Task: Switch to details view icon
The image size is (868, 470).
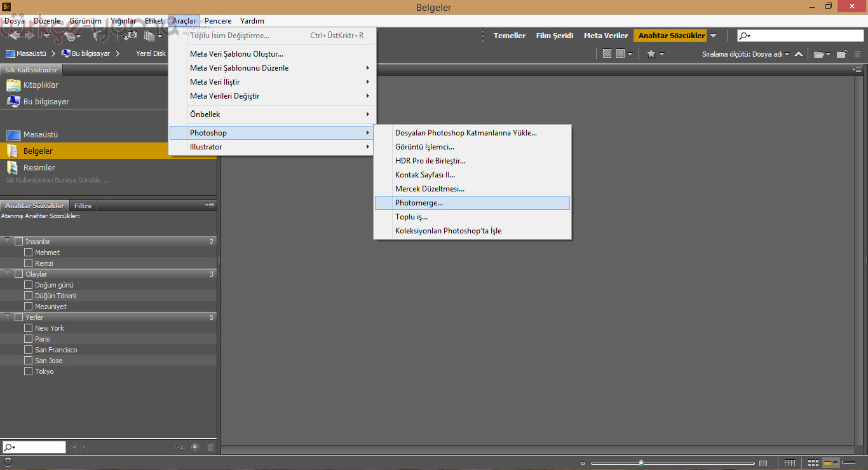Action: click(831, 463)
